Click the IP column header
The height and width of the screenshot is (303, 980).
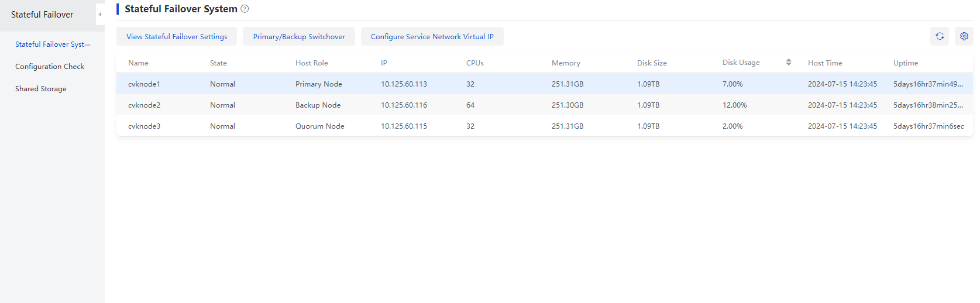pos(384,63)
